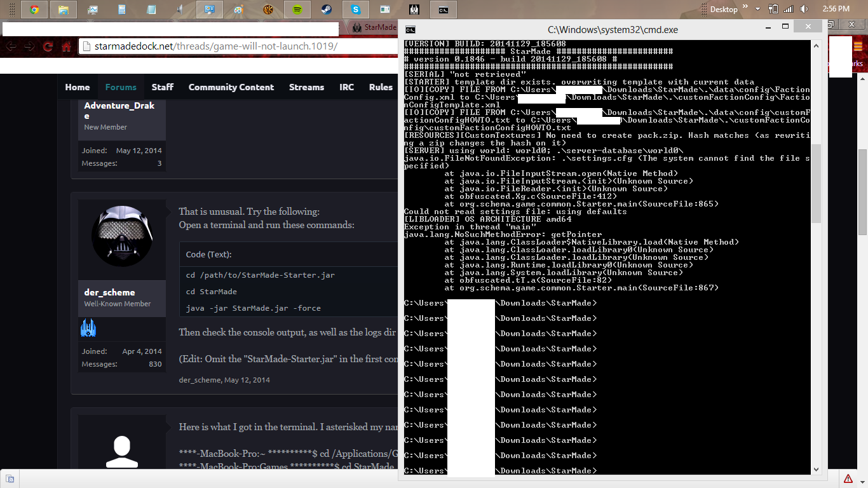Open Steam from the taskbar
This screenshot has width=868, height=488.
coord(326,10)
